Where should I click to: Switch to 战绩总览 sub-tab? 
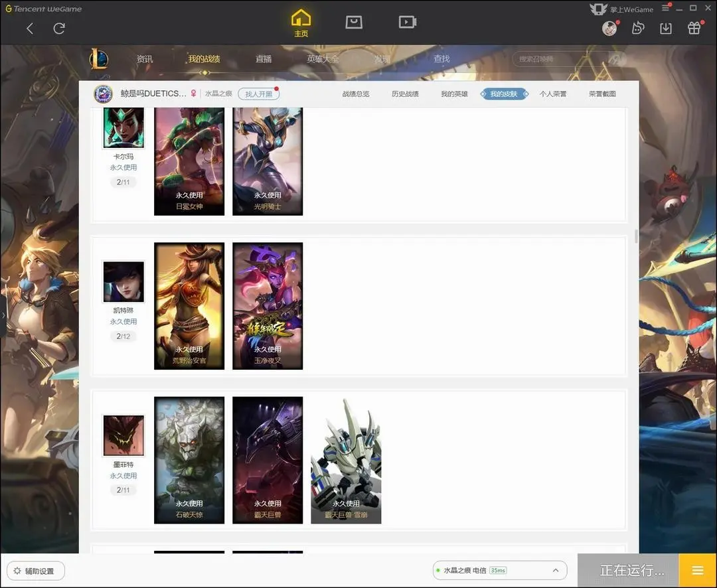coord(356,94)
